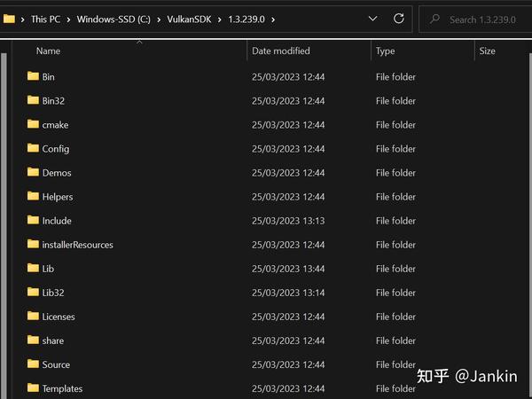Click the search magnifier icon
This screenshot has width=532, height=399.
[x=434, y=19]
